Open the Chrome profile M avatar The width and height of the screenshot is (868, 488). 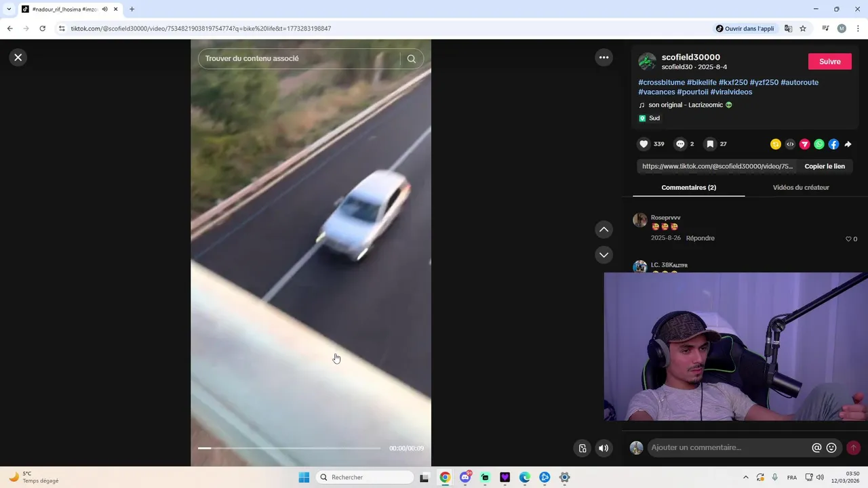pyautogui.click(x=842, y=28)
